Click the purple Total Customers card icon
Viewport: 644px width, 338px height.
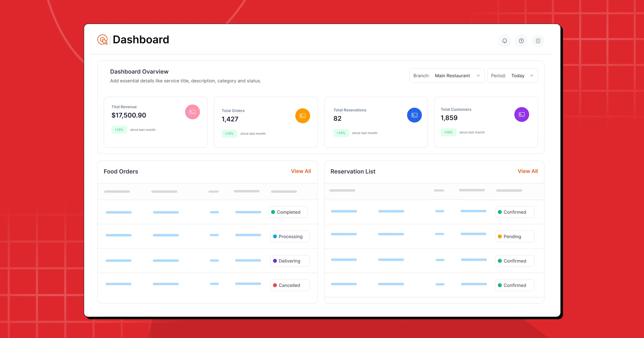522,115
